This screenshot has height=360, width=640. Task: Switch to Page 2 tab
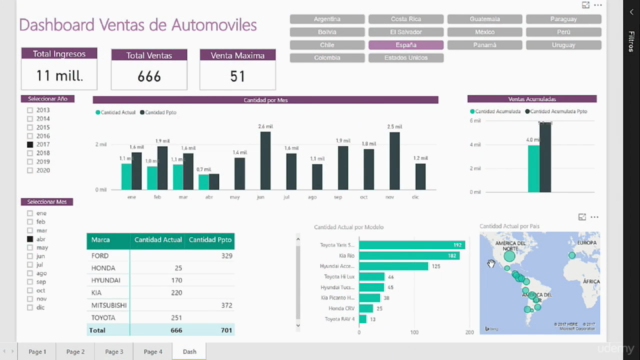tap(76, 351)
